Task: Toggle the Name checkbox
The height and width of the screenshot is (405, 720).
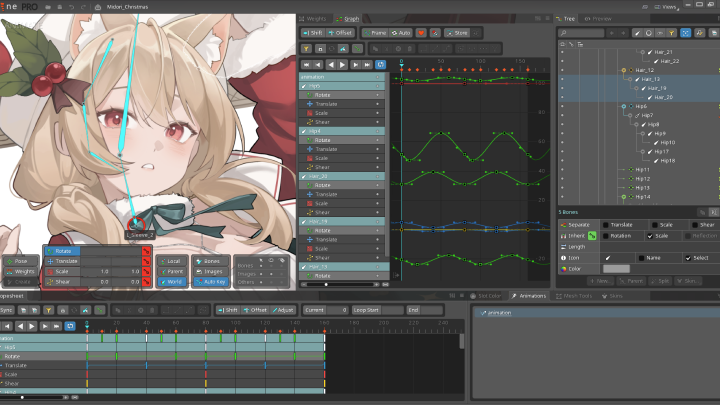Action: [641, 258]
